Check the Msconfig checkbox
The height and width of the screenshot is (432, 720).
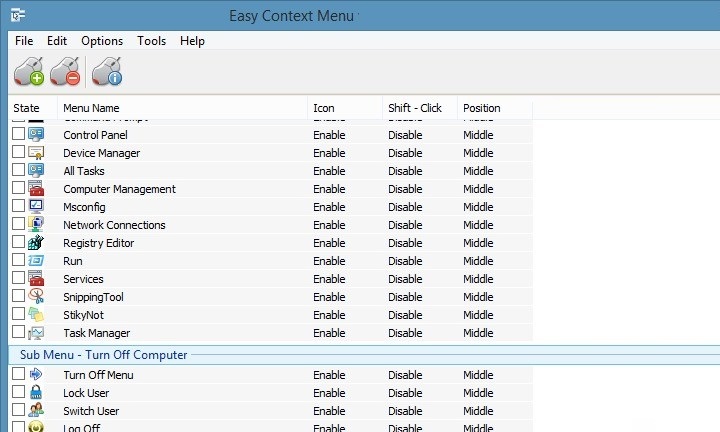pos(18,205)
